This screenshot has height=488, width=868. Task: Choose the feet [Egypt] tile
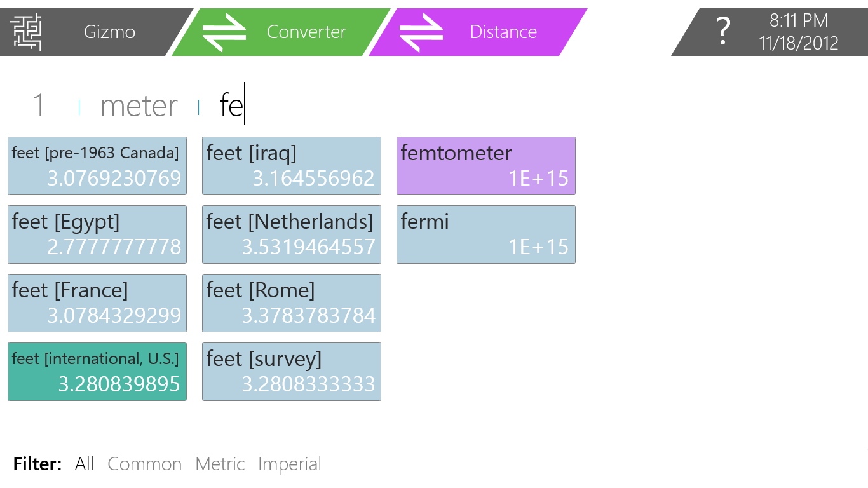[x=97, y=234]
